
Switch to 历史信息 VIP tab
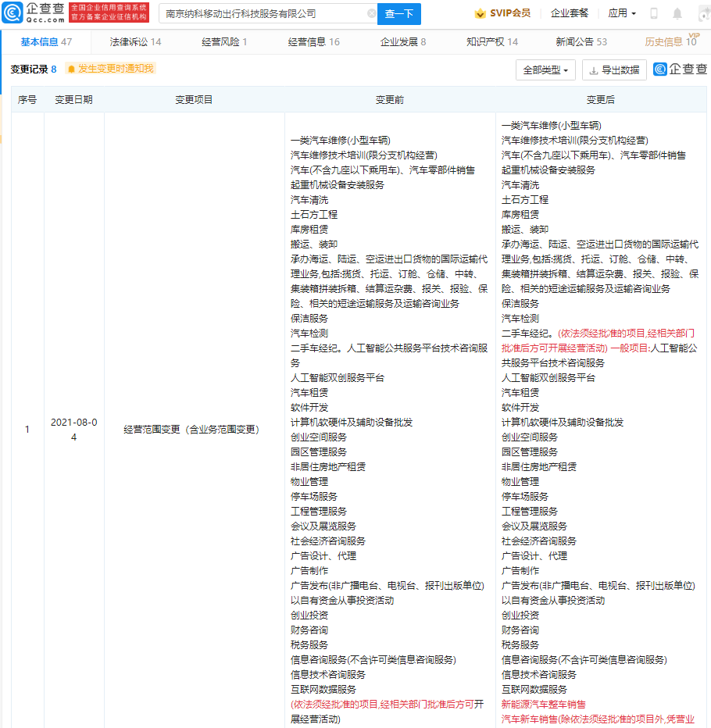point(671,41)
